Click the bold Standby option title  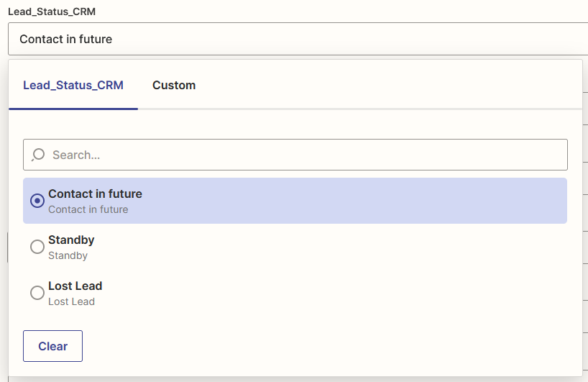[71, 240]
